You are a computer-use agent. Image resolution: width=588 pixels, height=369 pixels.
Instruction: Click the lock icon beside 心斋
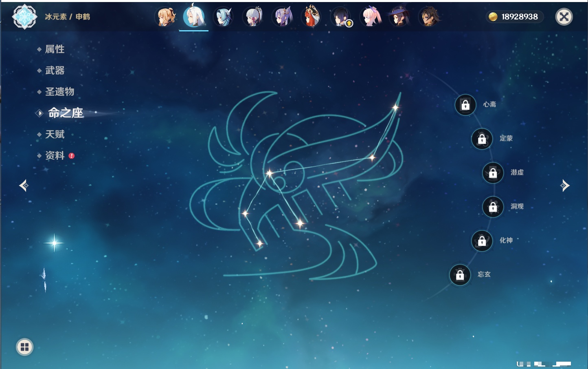[465, 105]
